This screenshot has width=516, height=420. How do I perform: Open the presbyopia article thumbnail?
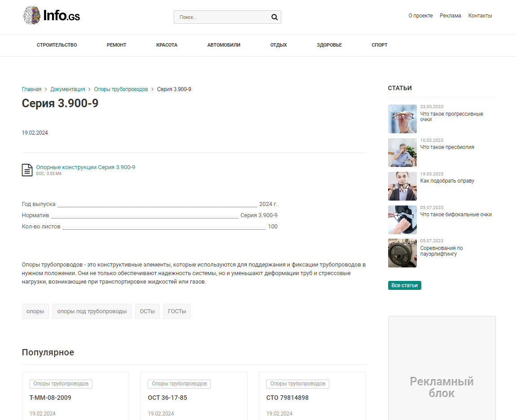(x=402, y=153)
